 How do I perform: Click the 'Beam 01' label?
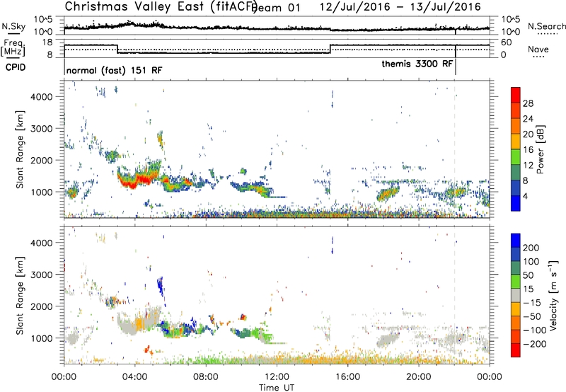point(276,7)
